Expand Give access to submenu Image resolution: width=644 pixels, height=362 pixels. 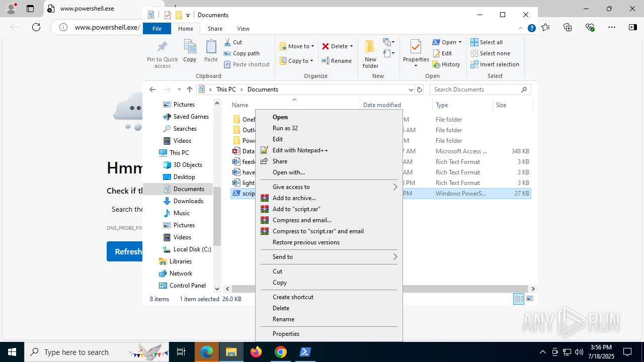[x=395, y=187]
